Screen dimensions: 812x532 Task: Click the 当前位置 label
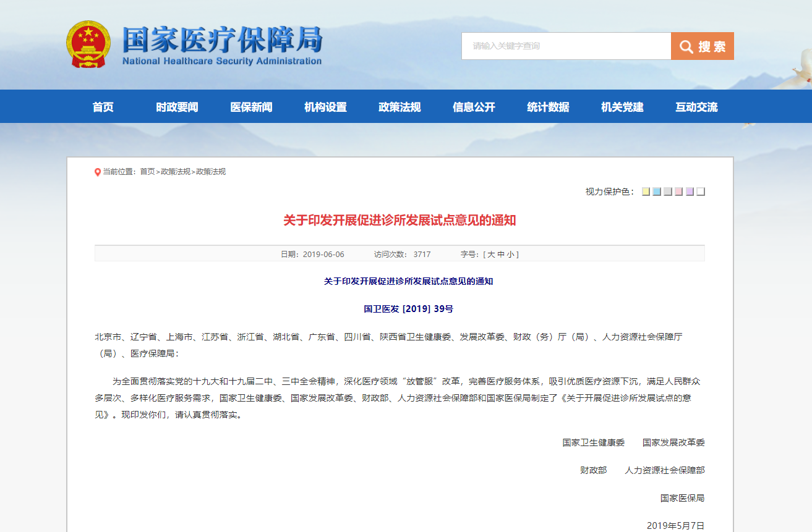tap(119, 172)
